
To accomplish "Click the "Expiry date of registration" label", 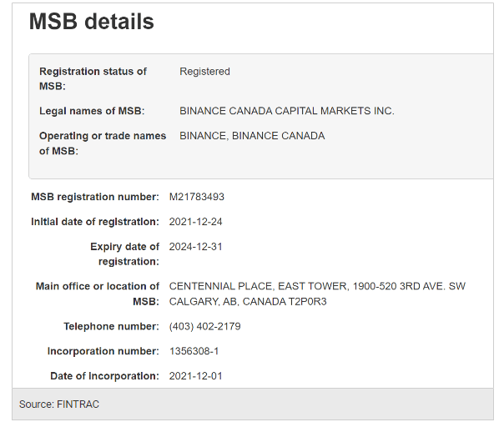I will pyautogui.click(x=124, y=254).
